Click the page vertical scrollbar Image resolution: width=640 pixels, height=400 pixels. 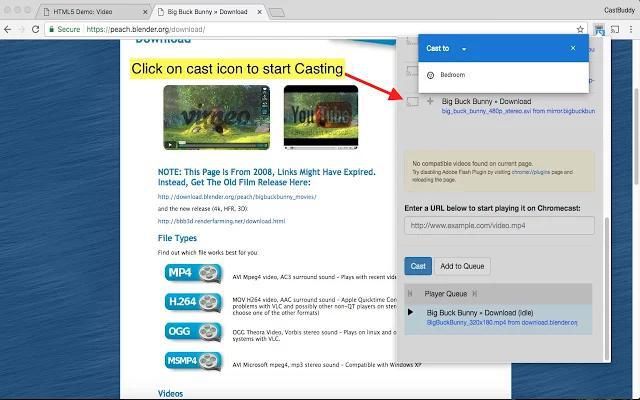tap(636, 135)
